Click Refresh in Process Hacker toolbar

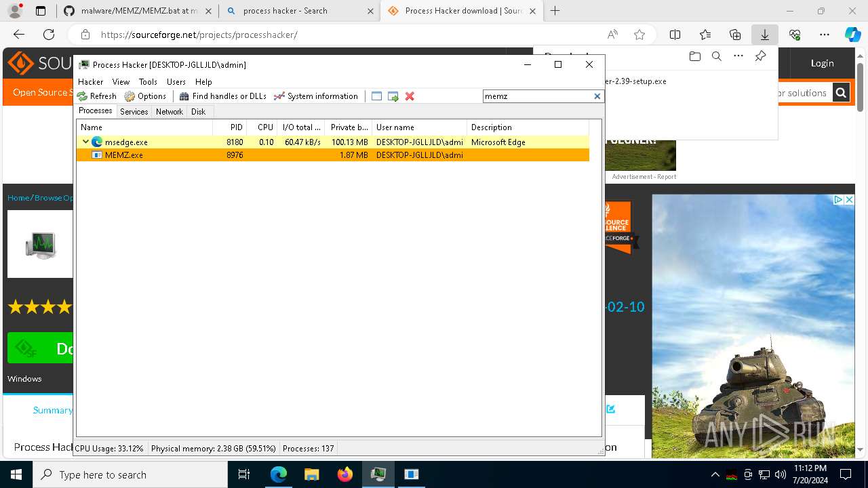click(x=97, y=96)
